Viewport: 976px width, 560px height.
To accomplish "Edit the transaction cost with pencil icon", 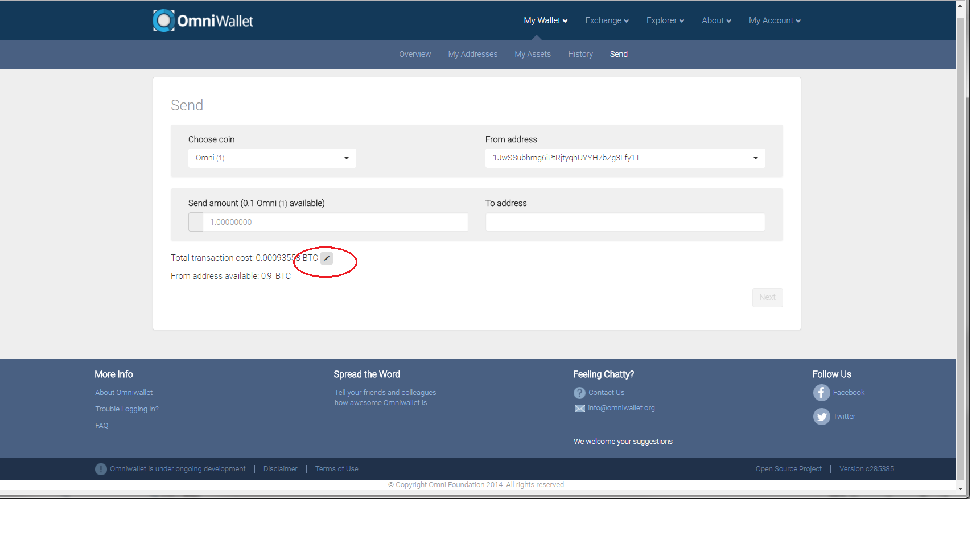I will click(x=327, y=258).
